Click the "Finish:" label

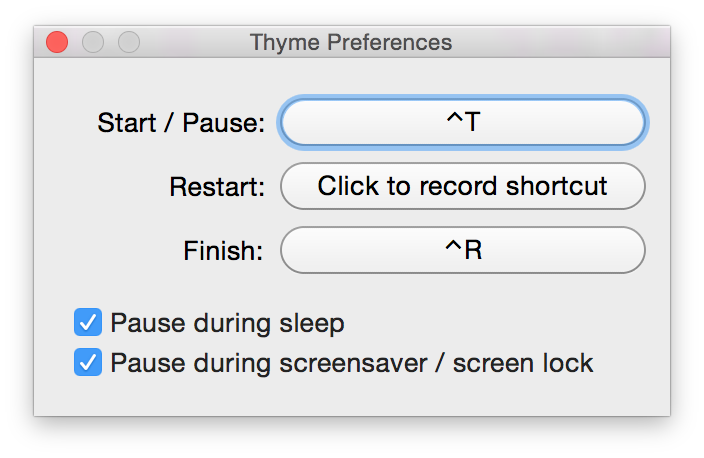[x=223, y=251]
